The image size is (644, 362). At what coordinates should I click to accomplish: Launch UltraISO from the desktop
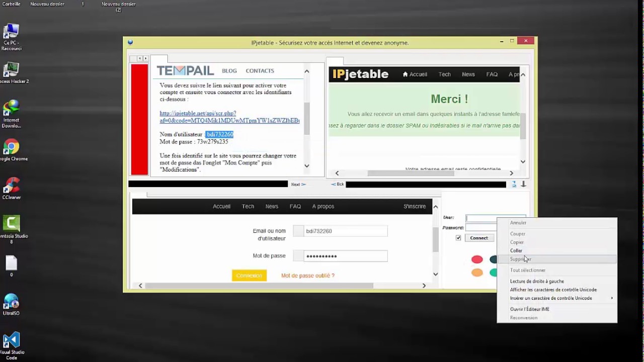click(x=11, y=305)
